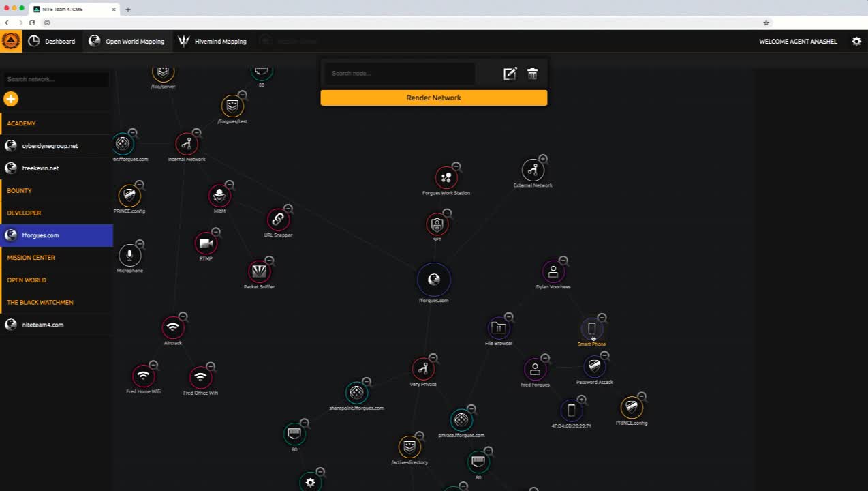Select cyberdynegroup.net in network list
Image resolution: width=868 pixels, height=491 pixels.
pyautogui.click(x=50, y=146)
